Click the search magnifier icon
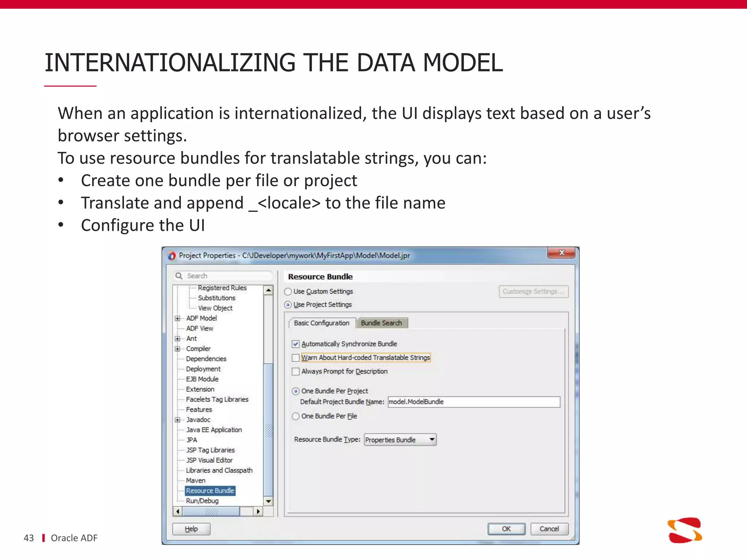 [179, 276]
